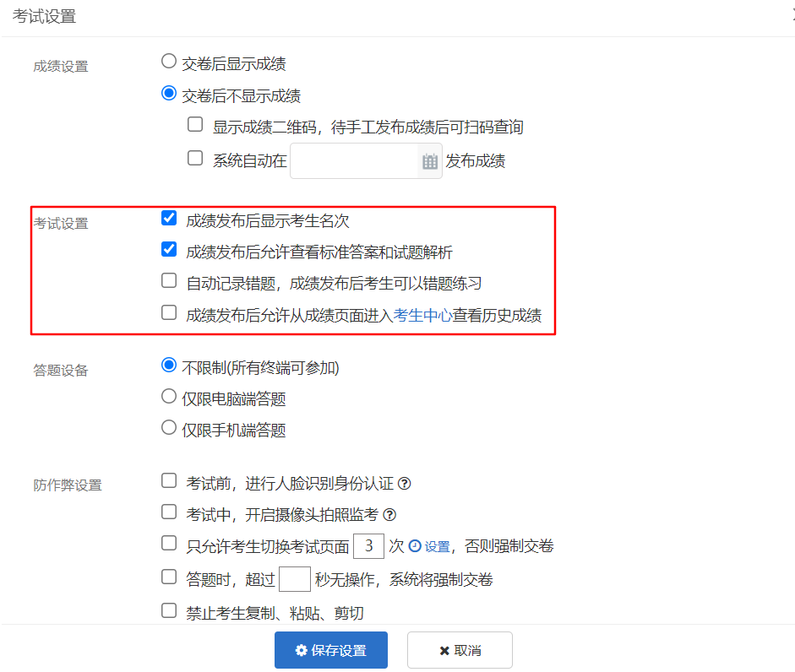Select 交卷后显示成绩 radio option
This screenshot has height=672, width=795.
pyautogui.click(x=169, y=62)
